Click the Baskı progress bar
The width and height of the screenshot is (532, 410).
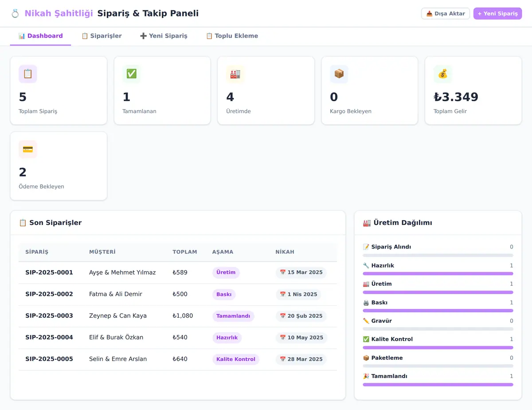pyautogui.click(x=438, y=311)
